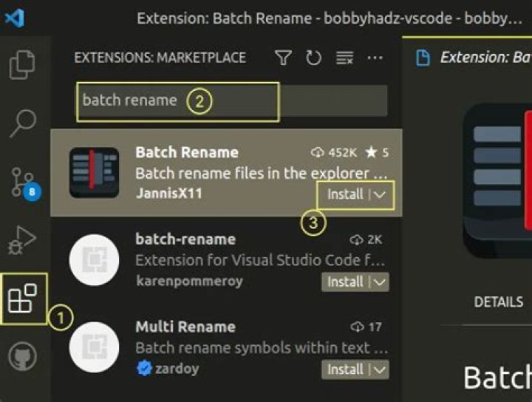The height and width of the screenshot is (402, 532).
Task: Click publisher name karenpommeroy
Action: tap(189, 282)
